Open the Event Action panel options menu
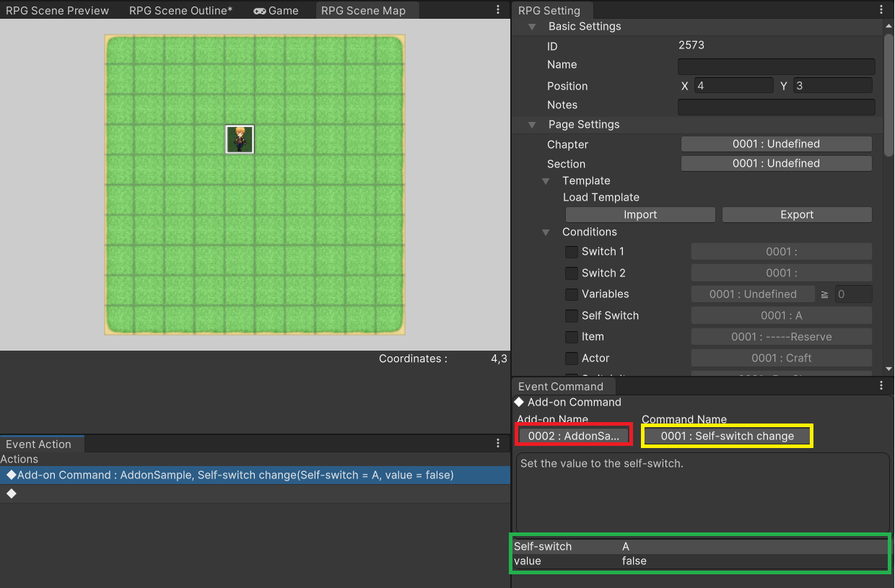 (498, 444)
